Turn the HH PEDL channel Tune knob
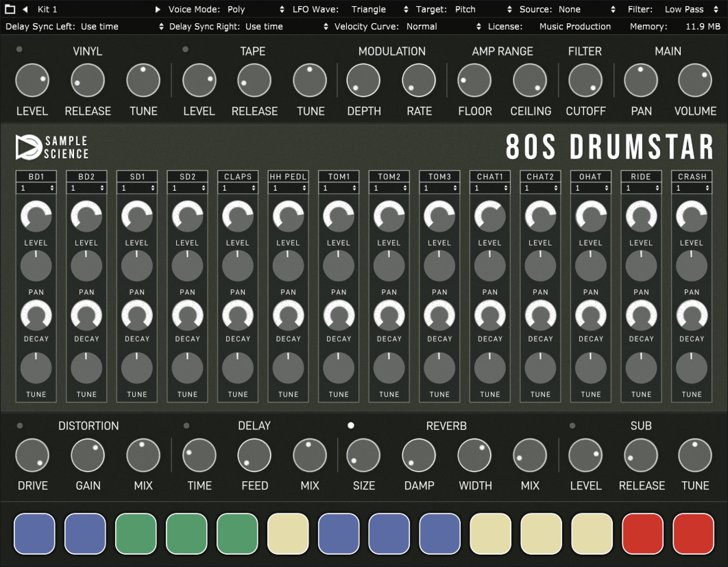 [288, 369]
